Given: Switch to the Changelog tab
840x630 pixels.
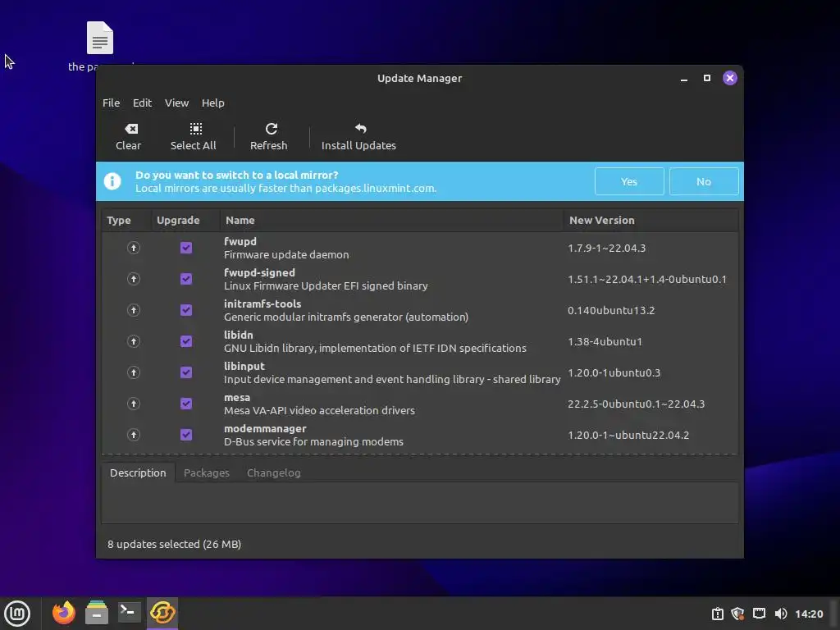Looking at the screenshot, I should click(274, 472).
